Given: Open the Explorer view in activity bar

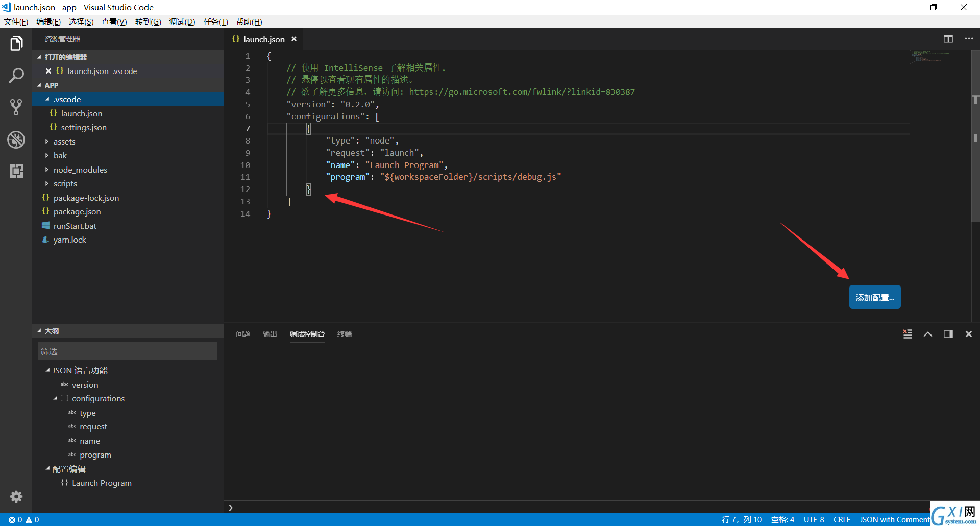Looking at the screenshot, I should click(16, 43).
